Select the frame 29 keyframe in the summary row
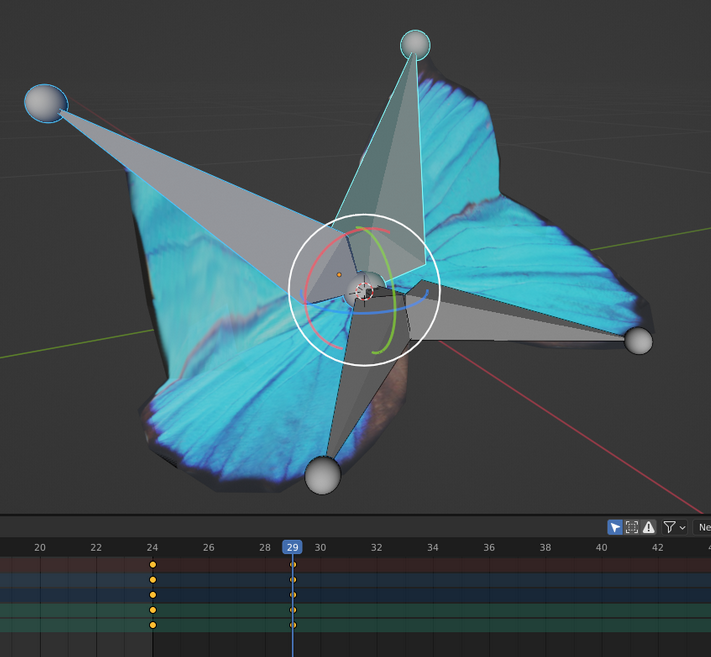Screen dimensions: 711x657 pos(293,565)
